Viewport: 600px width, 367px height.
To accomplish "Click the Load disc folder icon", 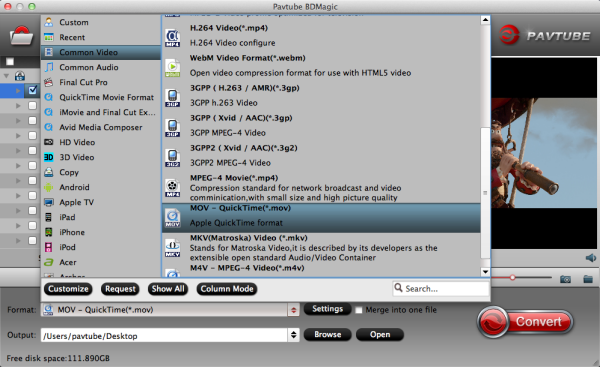I will 21,36.
